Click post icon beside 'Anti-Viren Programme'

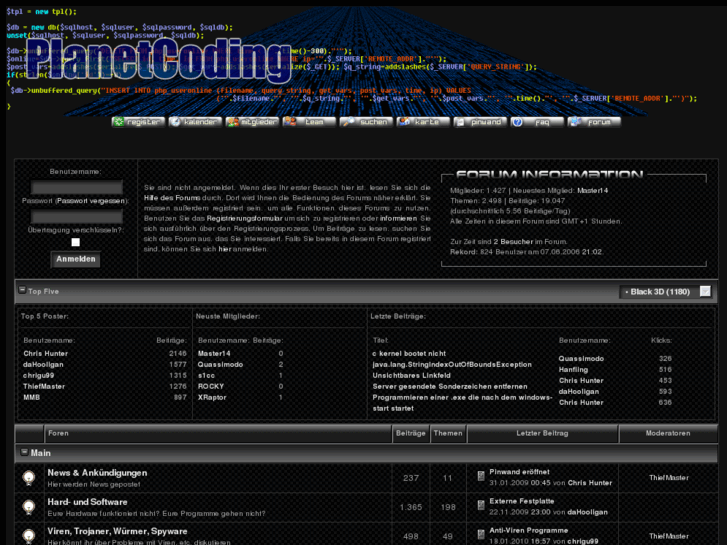(481, 534)
